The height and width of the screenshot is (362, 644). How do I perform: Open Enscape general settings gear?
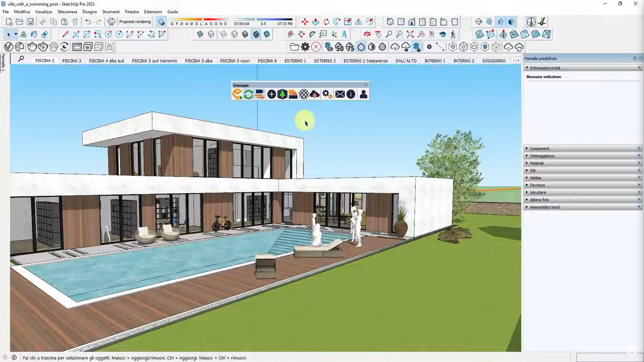point(327,94)
